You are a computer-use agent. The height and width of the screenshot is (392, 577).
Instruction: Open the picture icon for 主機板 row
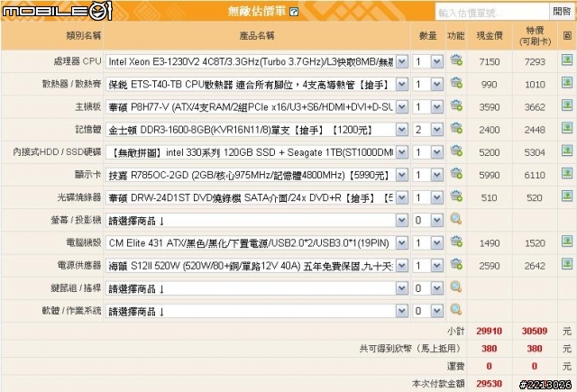567,105
